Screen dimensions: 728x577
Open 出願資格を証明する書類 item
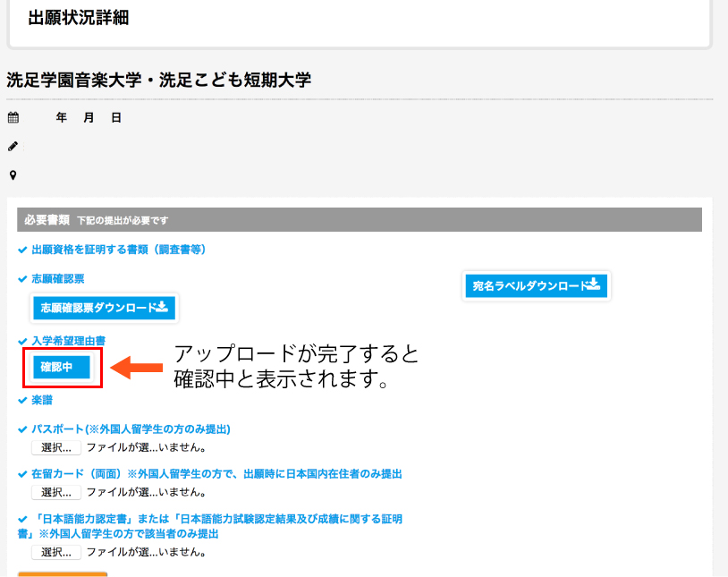click(119, 250)
